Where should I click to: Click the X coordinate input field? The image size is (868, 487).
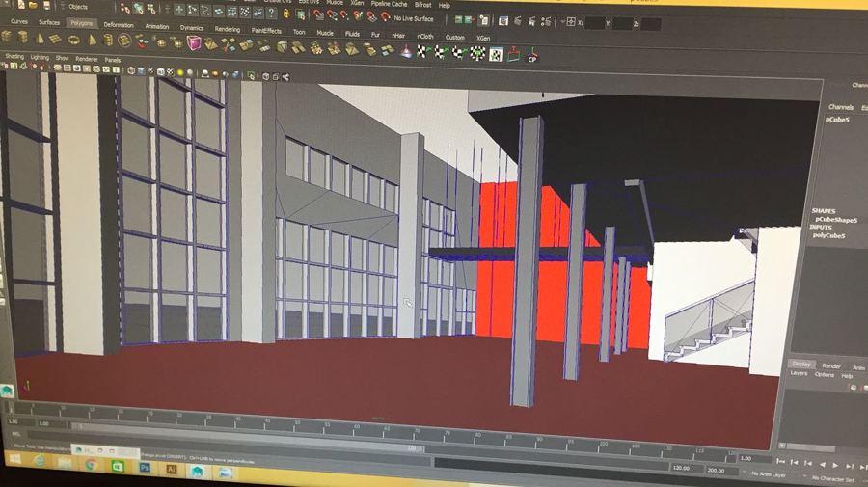595,23
